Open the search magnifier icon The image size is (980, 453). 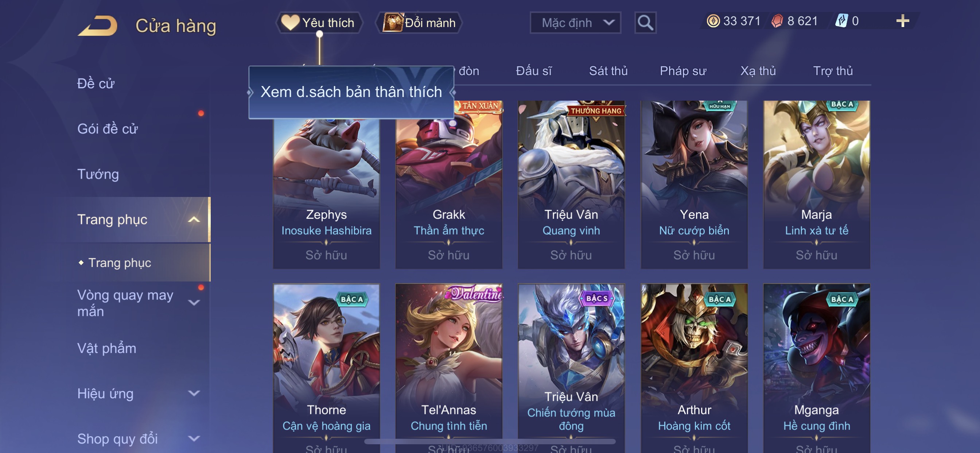(645, 23)
